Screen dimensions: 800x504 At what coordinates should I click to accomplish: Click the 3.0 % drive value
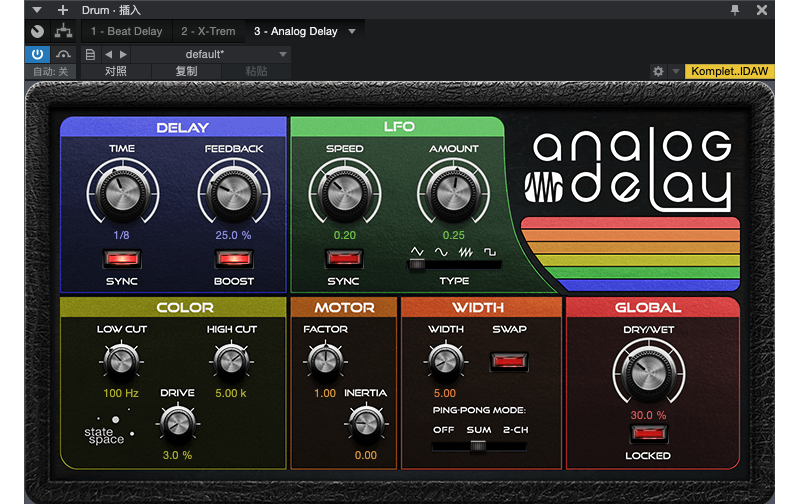[177, 455]
